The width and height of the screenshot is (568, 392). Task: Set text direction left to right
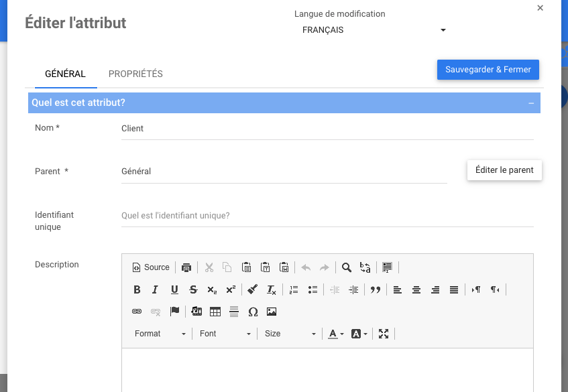[476, 289]
